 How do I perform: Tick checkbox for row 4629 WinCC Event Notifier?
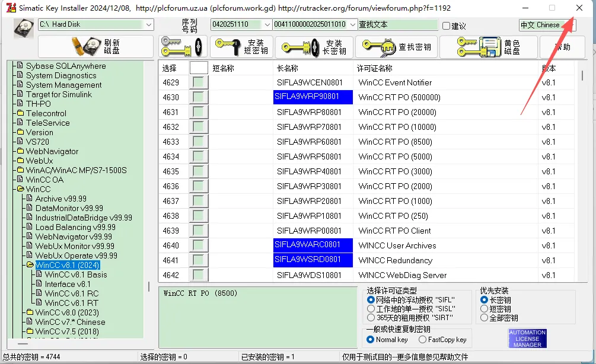199,82
